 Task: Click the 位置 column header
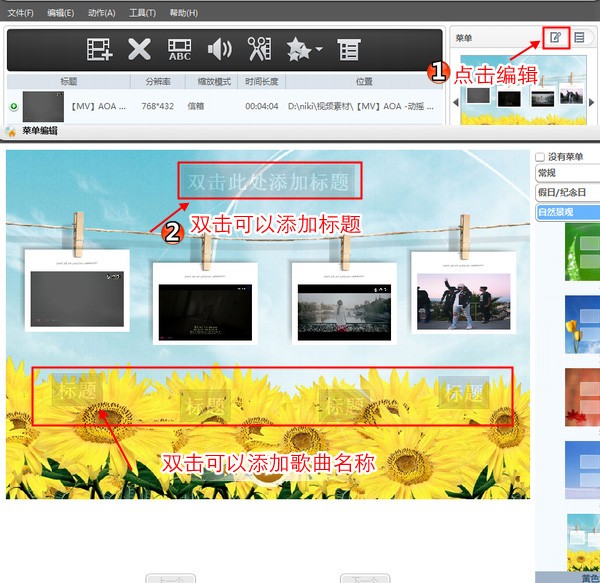point(364,81)
